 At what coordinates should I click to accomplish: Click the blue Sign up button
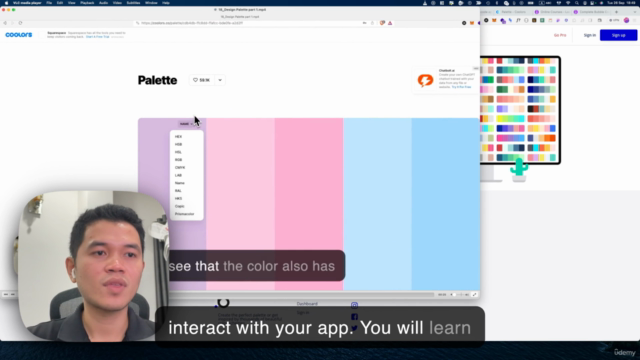click(618, 35)
